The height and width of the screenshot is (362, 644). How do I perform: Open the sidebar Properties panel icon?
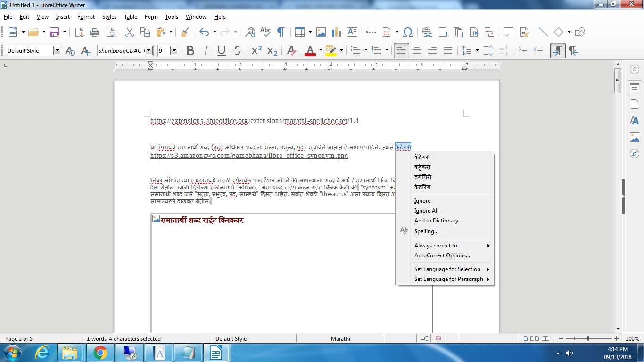(x=635, y=88)
